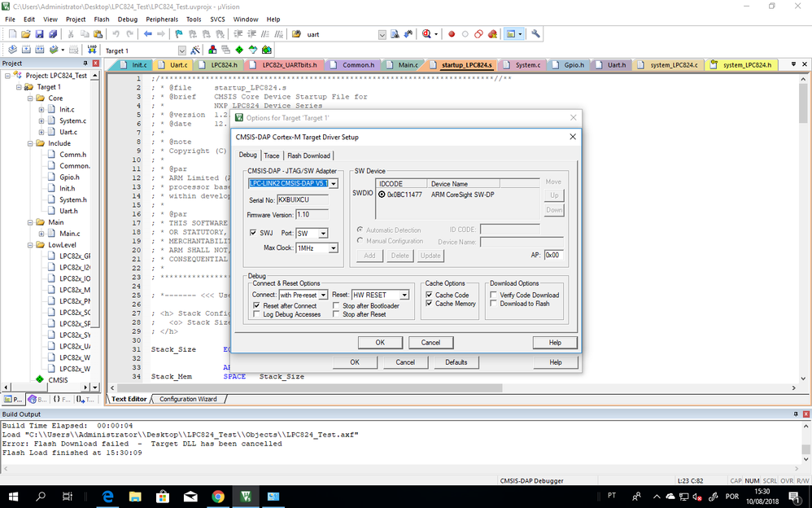Enable Log Debug Accesses
812x508 pixels.
(256, 314)
